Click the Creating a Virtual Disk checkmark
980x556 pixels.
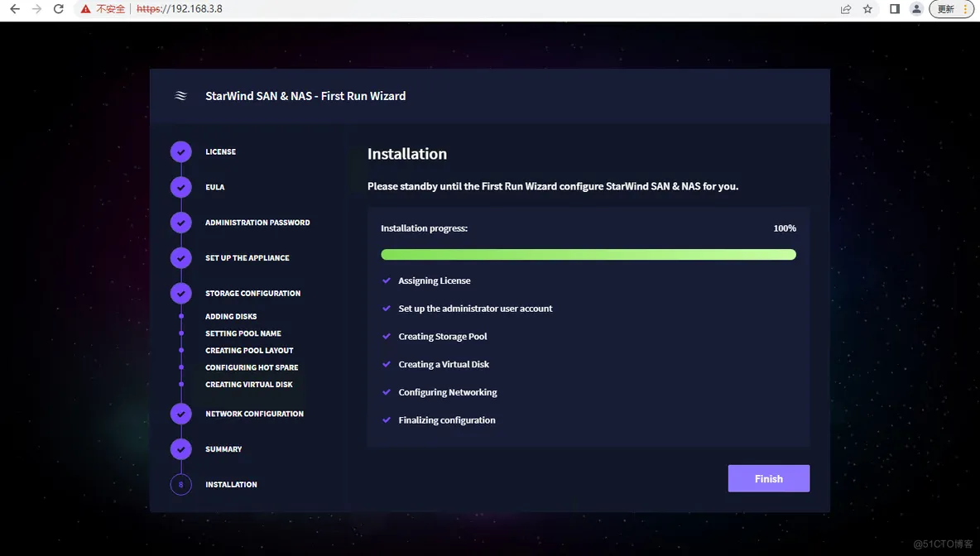[387, 364]
